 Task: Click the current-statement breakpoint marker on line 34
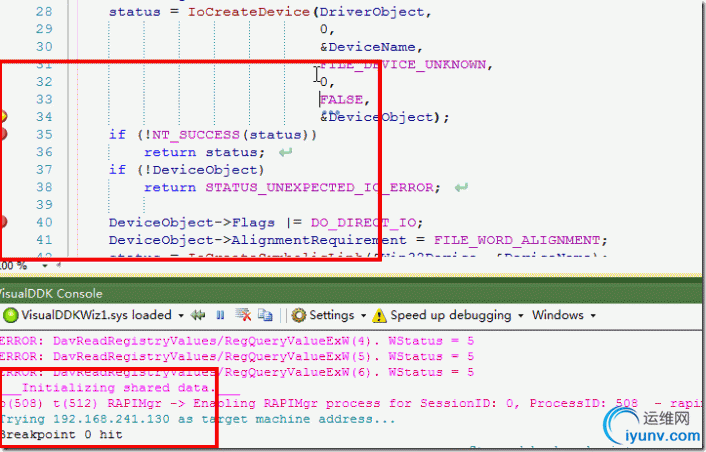pos(3,116)
